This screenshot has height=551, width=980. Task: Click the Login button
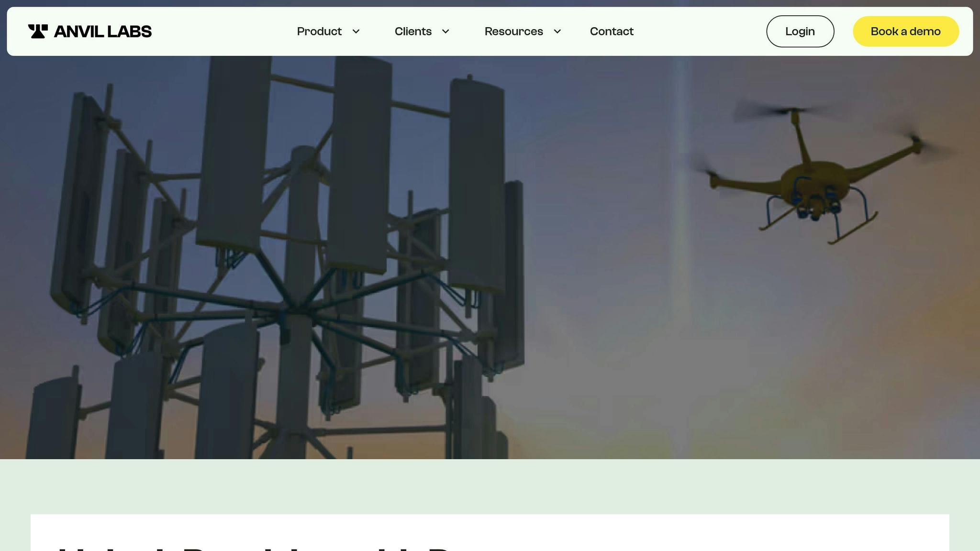pos(800,32)
